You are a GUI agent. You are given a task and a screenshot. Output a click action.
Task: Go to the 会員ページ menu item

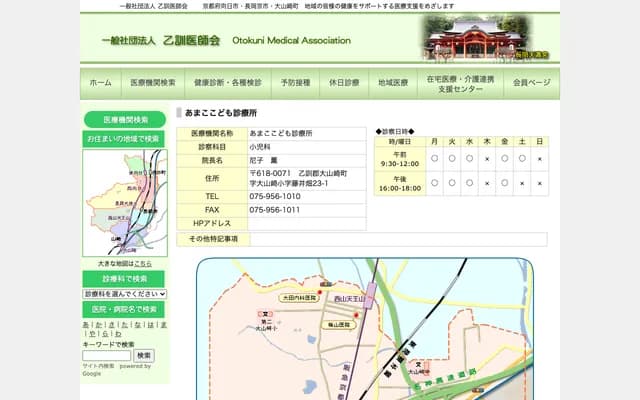[x=531, y=83]
